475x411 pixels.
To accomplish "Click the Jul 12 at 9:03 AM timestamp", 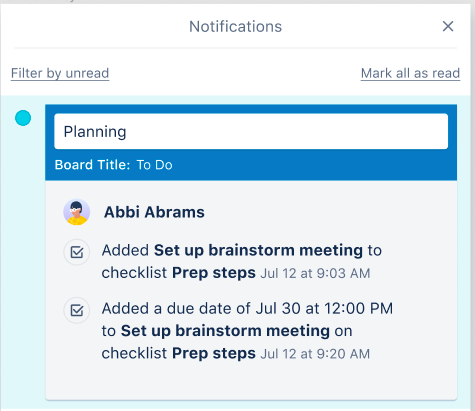I will click(x=315, y=273).
